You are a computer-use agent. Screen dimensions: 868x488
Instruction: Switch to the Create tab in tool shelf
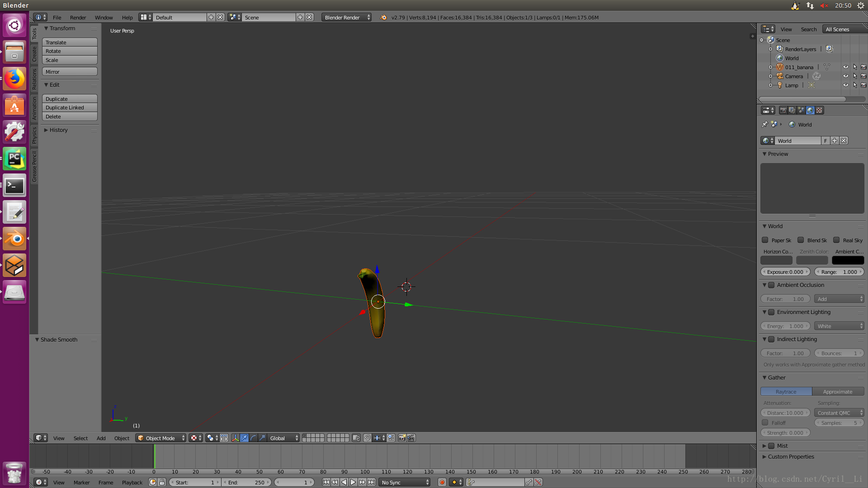(34, 54)
